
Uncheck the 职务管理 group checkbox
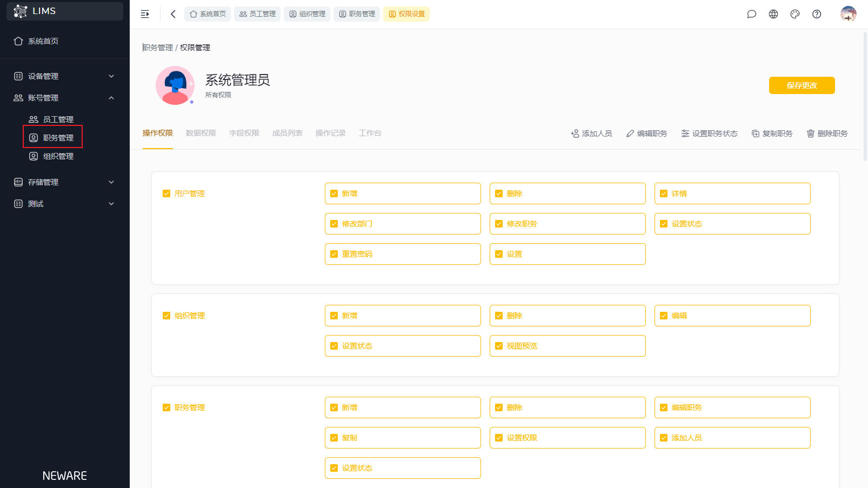point(166,407)
